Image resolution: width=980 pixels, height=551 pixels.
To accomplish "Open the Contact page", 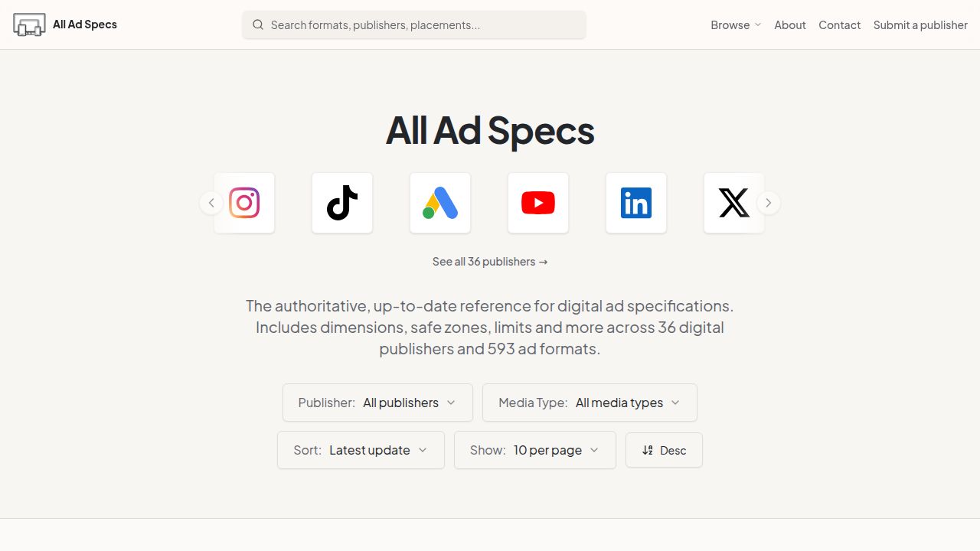I will coord(840,24).
